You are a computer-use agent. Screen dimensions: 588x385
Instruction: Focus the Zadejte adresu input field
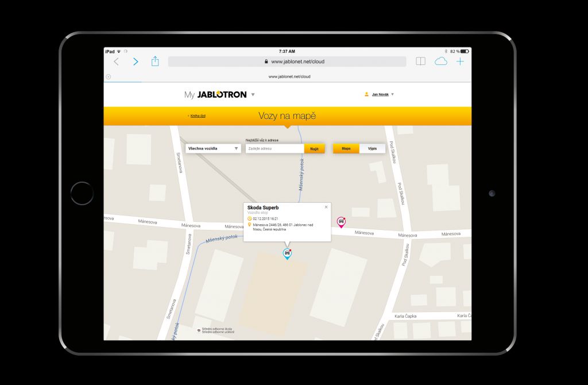pyautogui.click(x=274, y=149)
